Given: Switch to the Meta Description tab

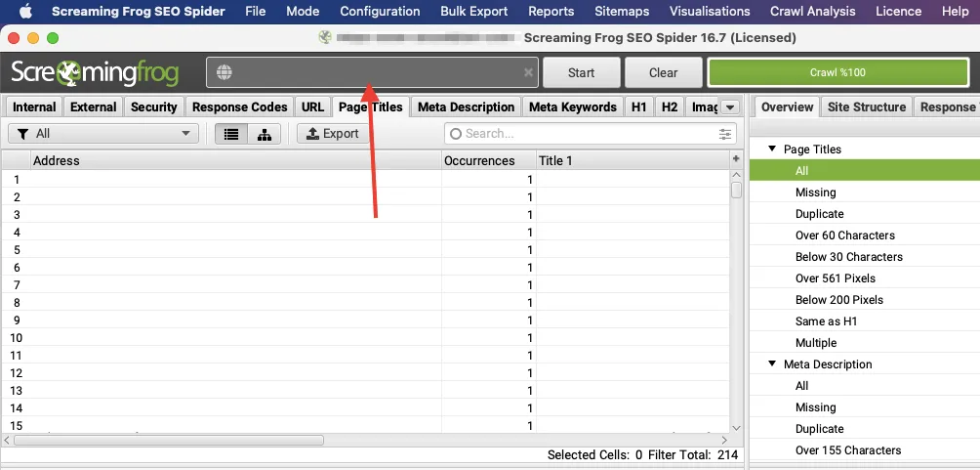Looking at the screenshot, I should click(x=466, y=107).
